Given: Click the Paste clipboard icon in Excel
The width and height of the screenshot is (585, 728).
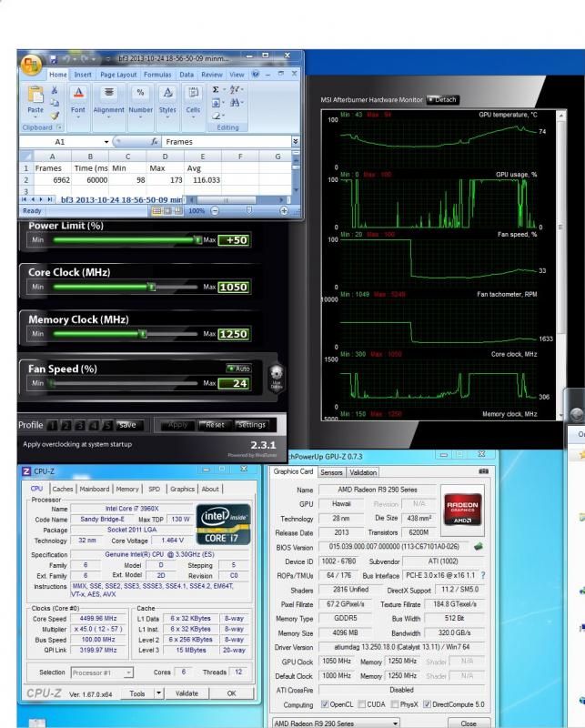Looking at the screenshot, I should point(35,96).
